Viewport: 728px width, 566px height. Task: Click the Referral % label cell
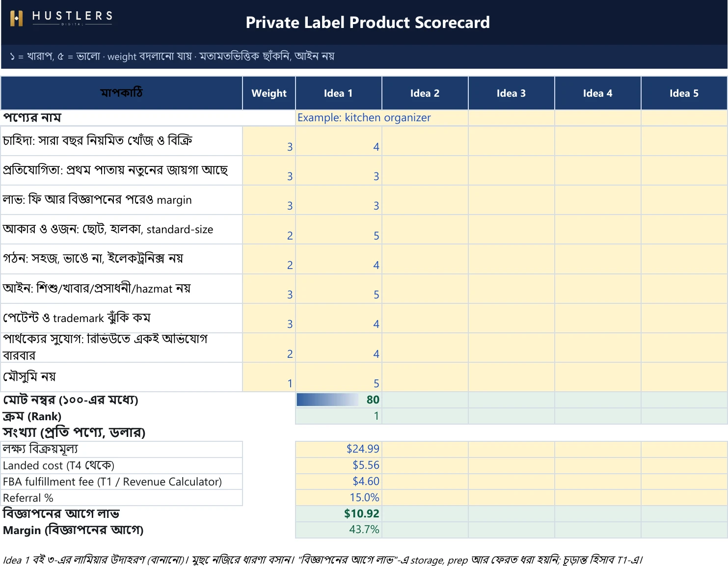click(122, 498)
